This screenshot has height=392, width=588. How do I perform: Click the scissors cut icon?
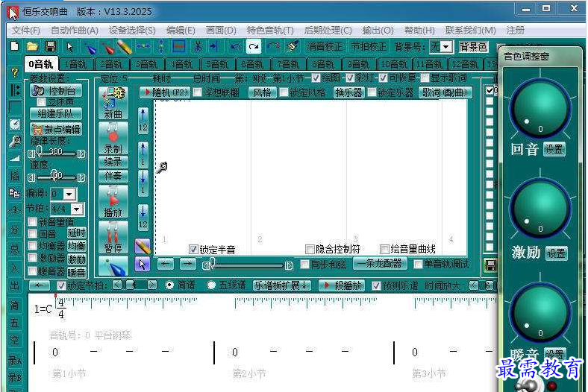click(x=198, y=47)
